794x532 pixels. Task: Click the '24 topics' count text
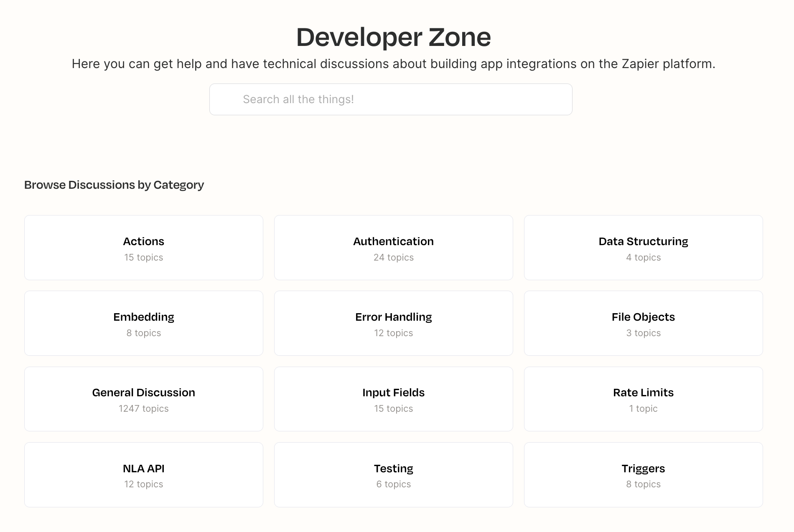pyautogui.click(x=394, y=257)
